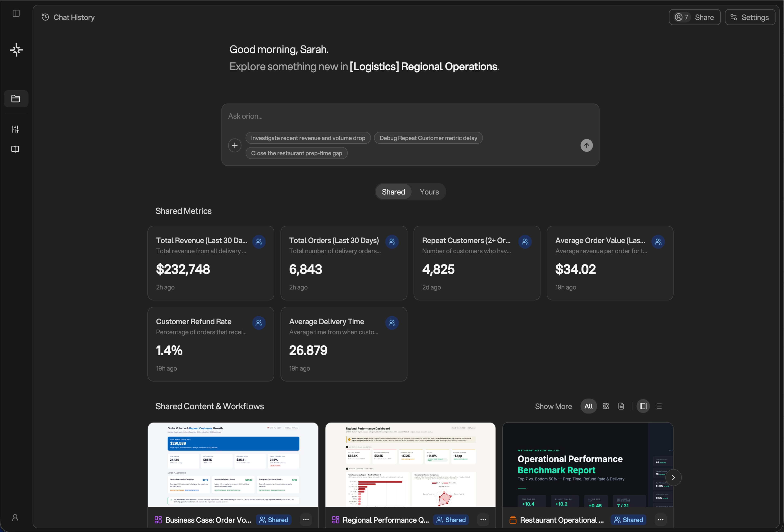Show more shared content and workflows
784x532 pixels.
(x=553, y=406)
